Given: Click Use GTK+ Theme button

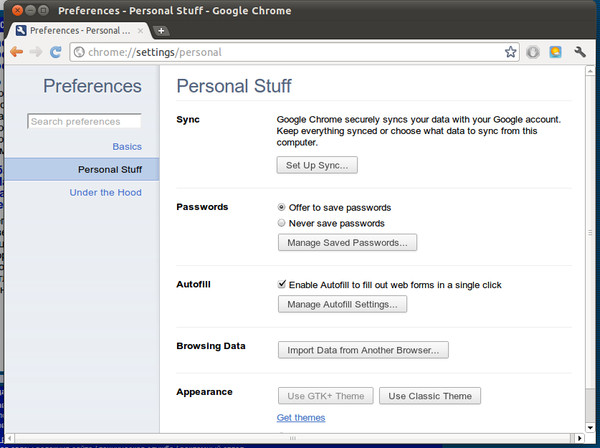Looking at the screenshot, I should coord(326,396).
